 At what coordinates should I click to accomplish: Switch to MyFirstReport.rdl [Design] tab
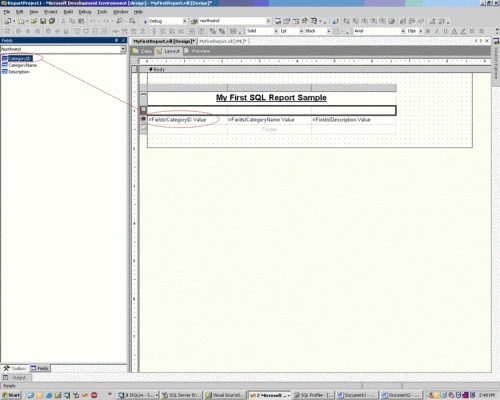[164, 41]
